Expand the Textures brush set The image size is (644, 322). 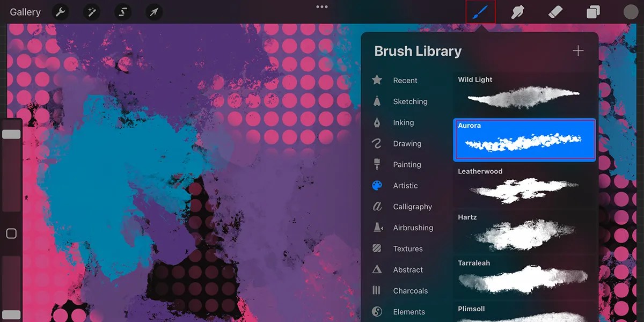(409, 248)
